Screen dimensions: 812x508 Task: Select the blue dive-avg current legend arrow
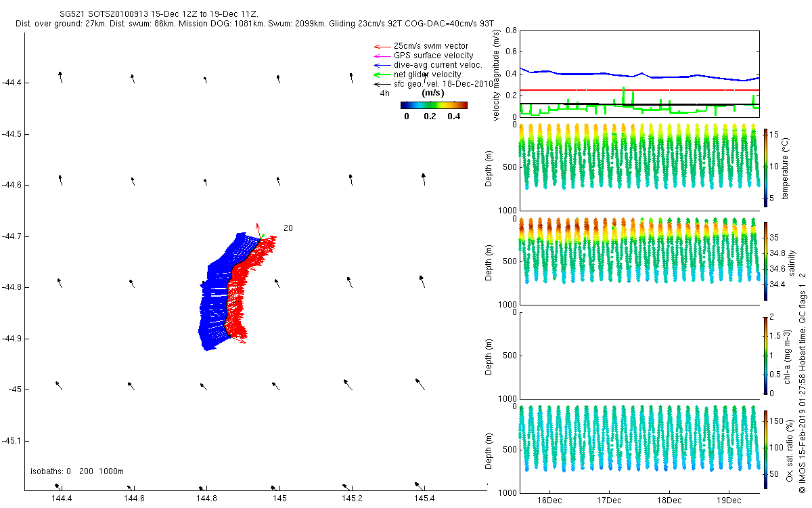[381, 65]
